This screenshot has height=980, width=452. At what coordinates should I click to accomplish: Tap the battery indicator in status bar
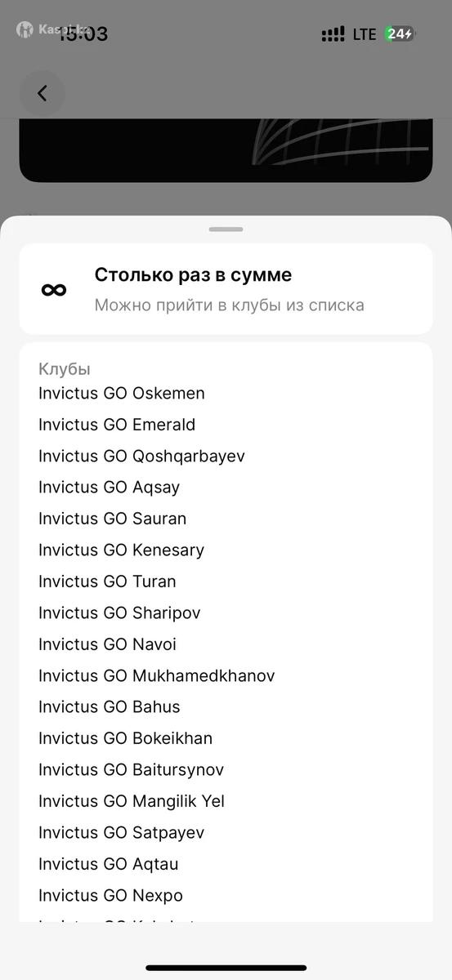pyautogui.click(x=401, y=34)
